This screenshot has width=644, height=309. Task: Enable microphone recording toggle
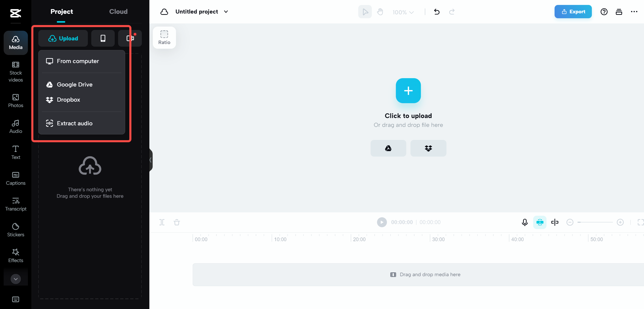(525, 222)
